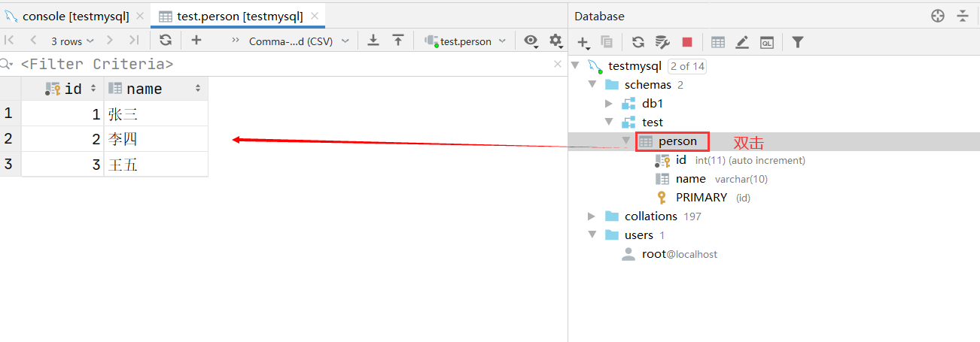Click the red stop/disconnect icon
The height and width of the screenshot is (342, 980).
click(687, 42)
